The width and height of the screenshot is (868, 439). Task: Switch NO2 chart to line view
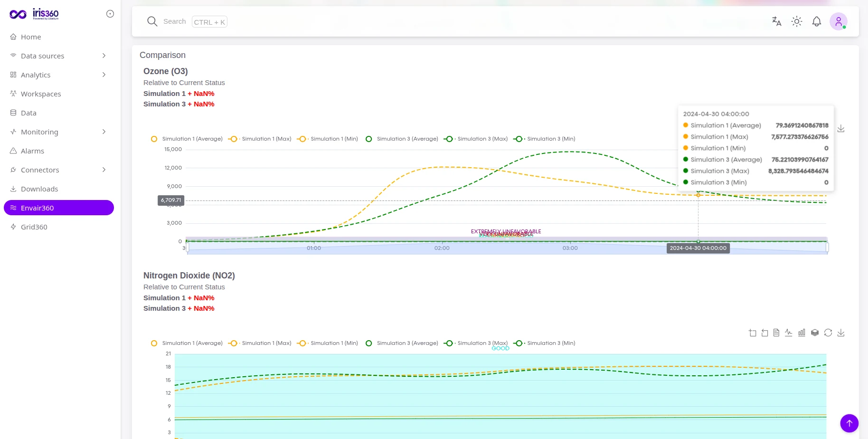pos(789,333)
